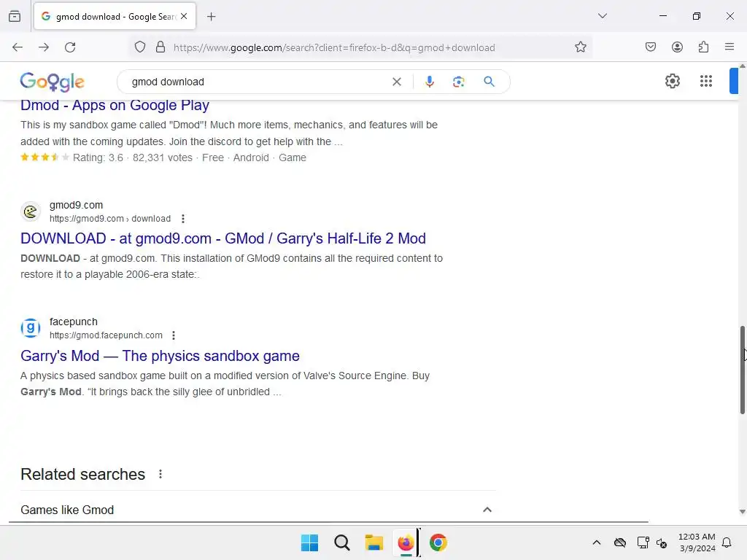Click the gmod9.com site favicon
This screenshot has height=560, width=747.
31,211
